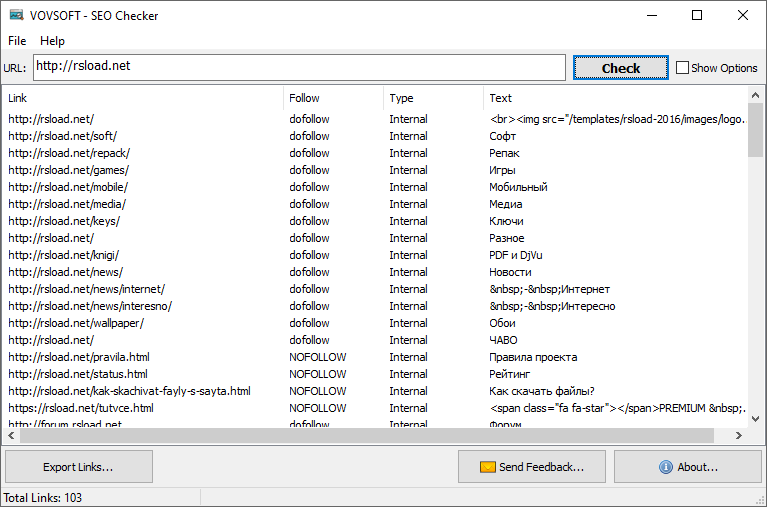Sort by the Link column header
Image resolution: width=767 pixels, height=507 pixels.
(143, 98)
